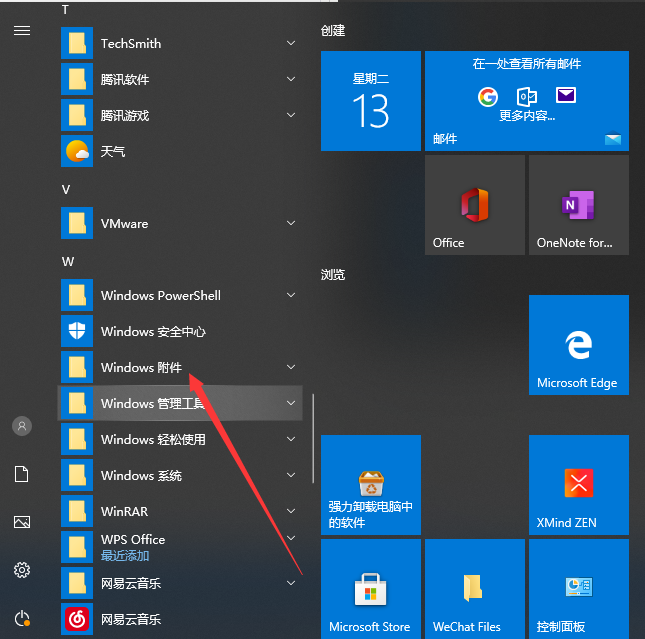Viewport: 645px width, 639px height.
Task: Open the Documents icon in sidebar
Action: coord(21,474)
